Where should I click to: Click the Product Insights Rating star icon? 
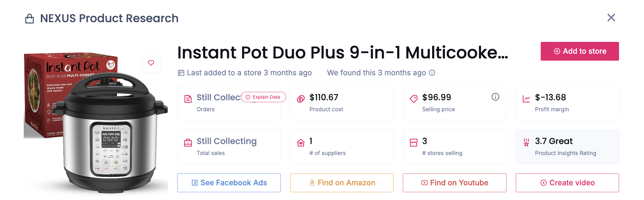tap(526, 143)
